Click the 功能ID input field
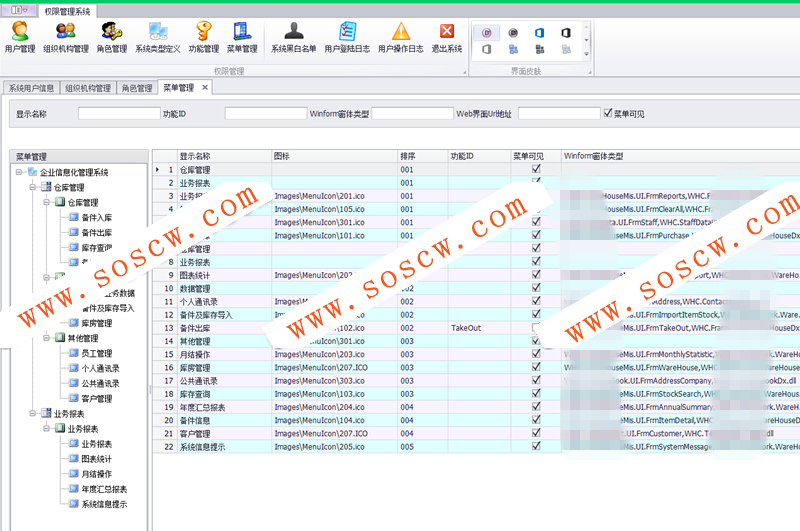 [266, 113]
